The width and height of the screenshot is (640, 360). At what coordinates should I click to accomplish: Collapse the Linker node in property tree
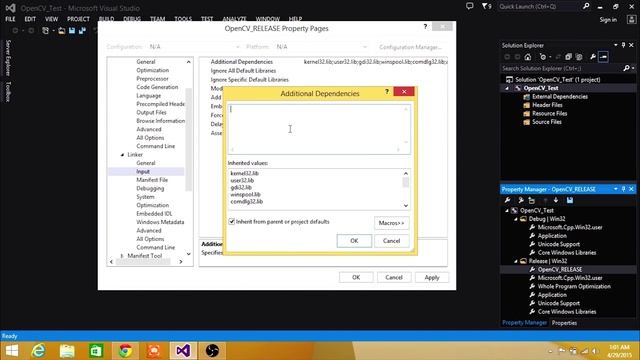click(x=122, y=155)
